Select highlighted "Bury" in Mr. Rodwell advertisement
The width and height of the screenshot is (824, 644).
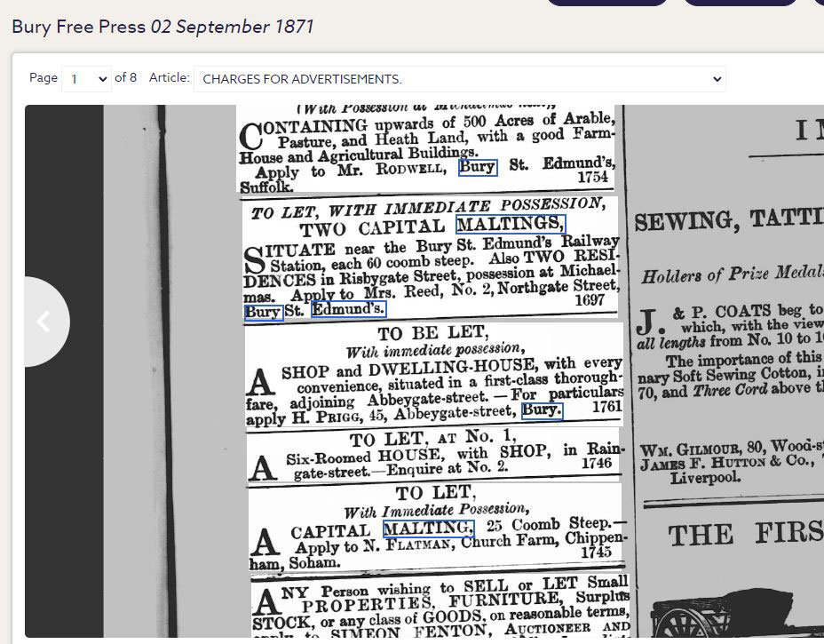tap(477, 167)
